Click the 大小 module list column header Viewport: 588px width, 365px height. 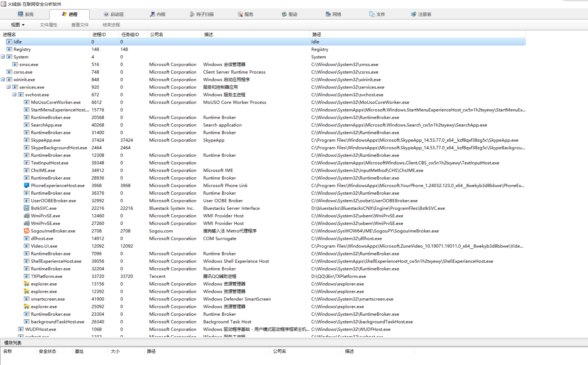[126, 351]
